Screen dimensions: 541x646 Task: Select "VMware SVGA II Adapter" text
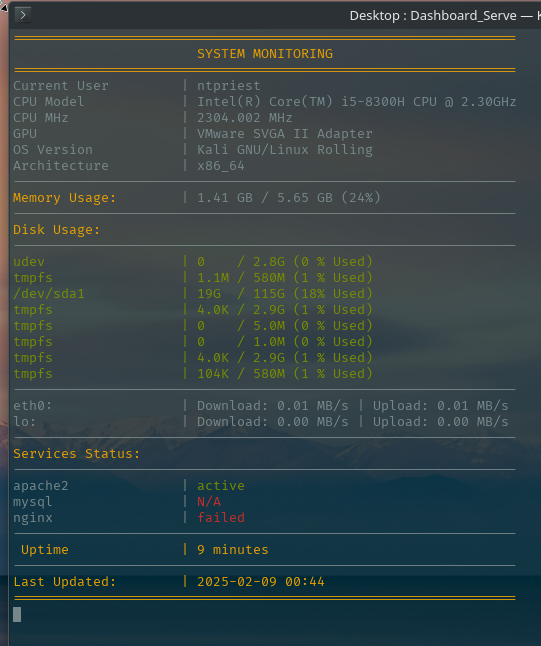click(285, 134)
